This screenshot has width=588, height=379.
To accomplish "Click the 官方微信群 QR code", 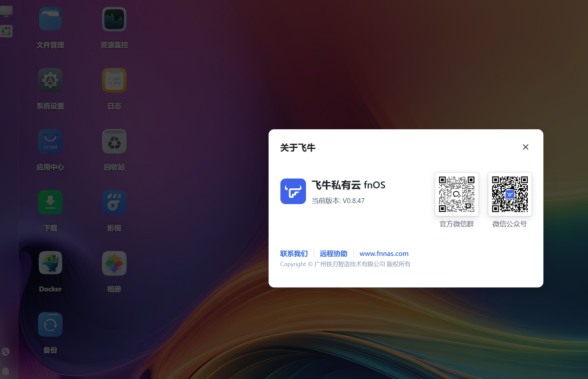I will 457,194.
